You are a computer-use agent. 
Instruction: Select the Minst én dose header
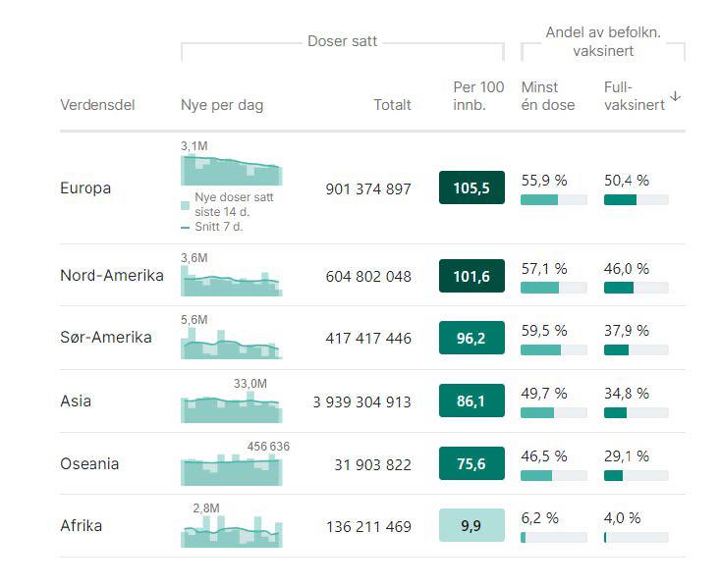point(548,95)
